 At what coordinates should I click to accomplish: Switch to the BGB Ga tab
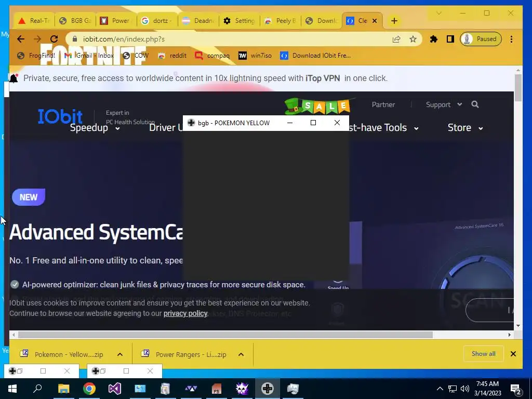tap(75, 21)
